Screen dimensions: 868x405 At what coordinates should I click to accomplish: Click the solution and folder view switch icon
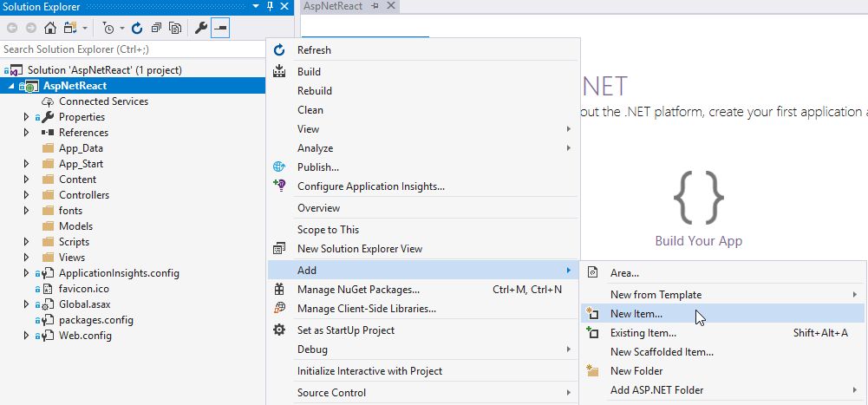pyautogui.click(x=70, y=28)
